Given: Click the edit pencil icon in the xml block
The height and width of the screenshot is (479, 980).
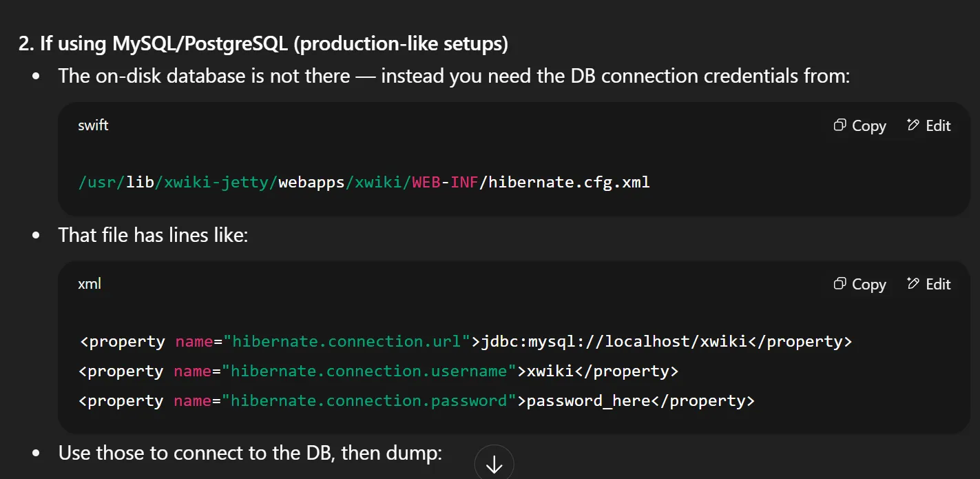Looking at the screenshot, I should coord(913,284).
